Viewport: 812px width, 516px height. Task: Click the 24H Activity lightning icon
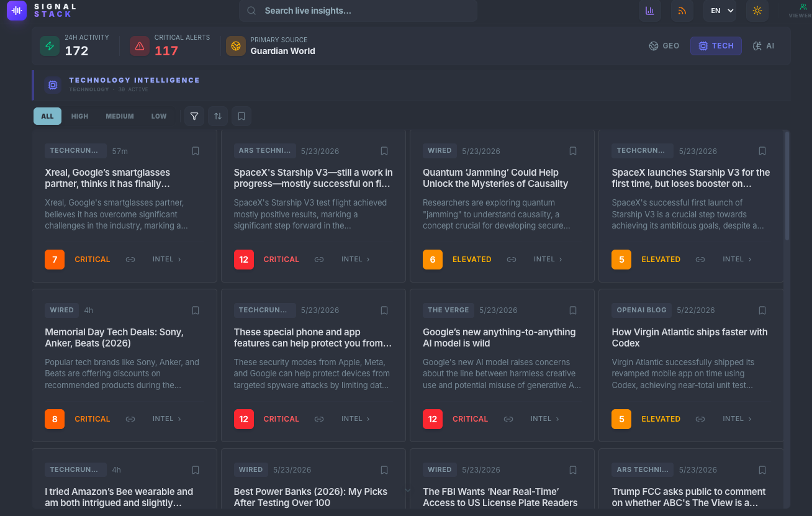click(x=50, y=46)
